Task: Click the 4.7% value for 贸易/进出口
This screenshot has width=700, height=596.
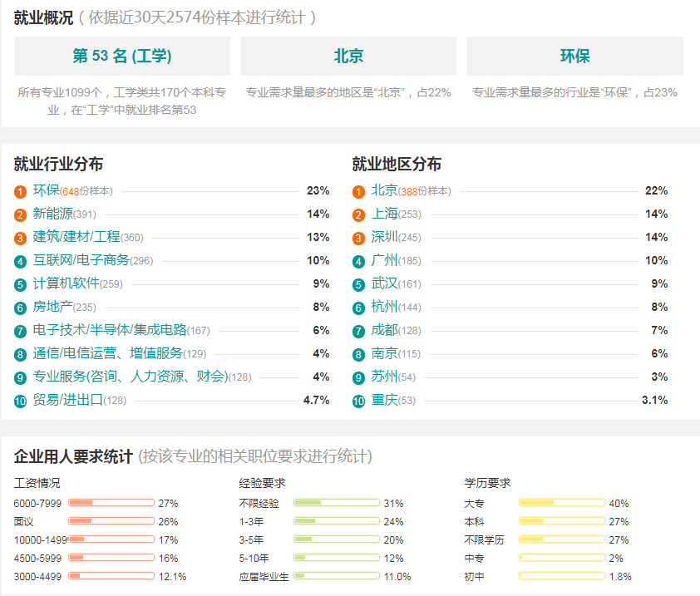Action: 317,400
